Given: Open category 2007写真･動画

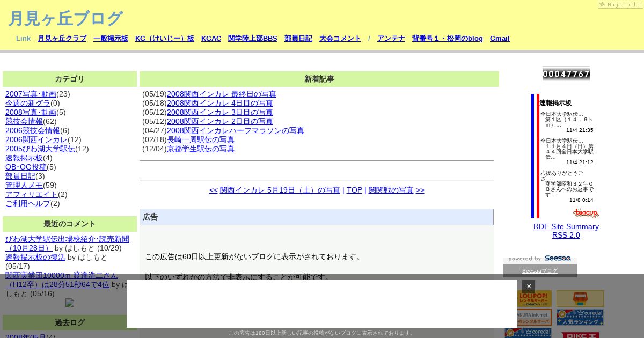Looking at the screenshot, I should (31, 94).
